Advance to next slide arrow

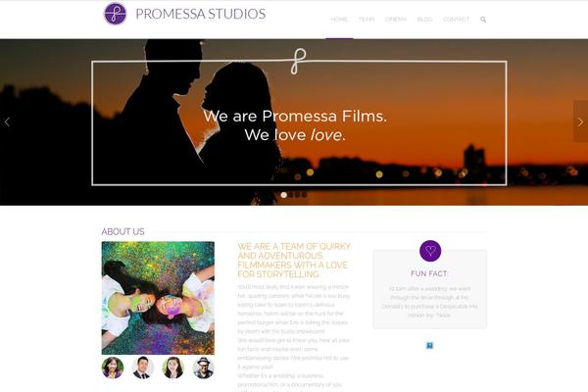580,122
